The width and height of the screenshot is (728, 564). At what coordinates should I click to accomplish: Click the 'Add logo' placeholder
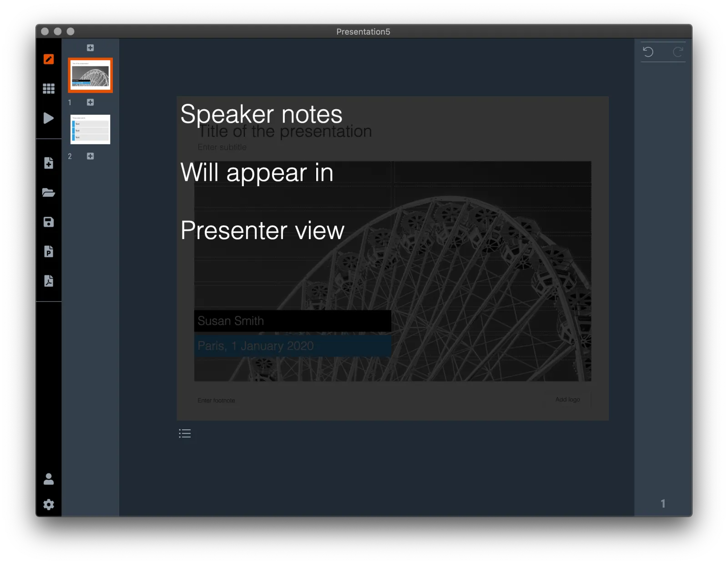point(568,400)
